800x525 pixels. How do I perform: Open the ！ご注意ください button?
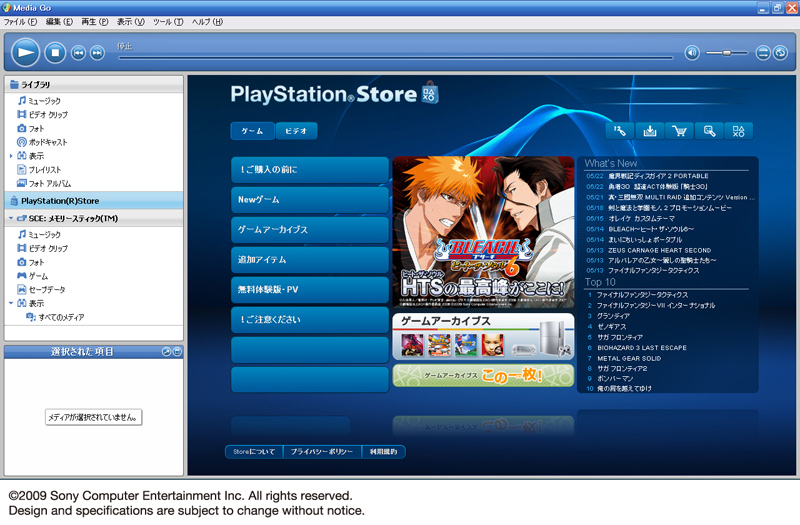point(310,319)
